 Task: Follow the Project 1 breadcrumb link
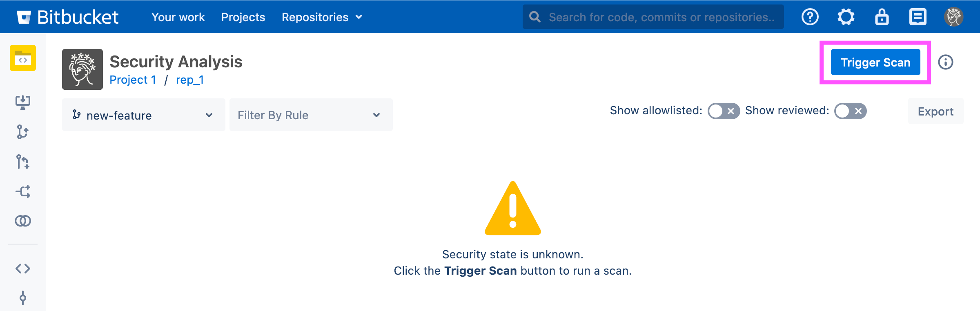[x=133, y=80]
